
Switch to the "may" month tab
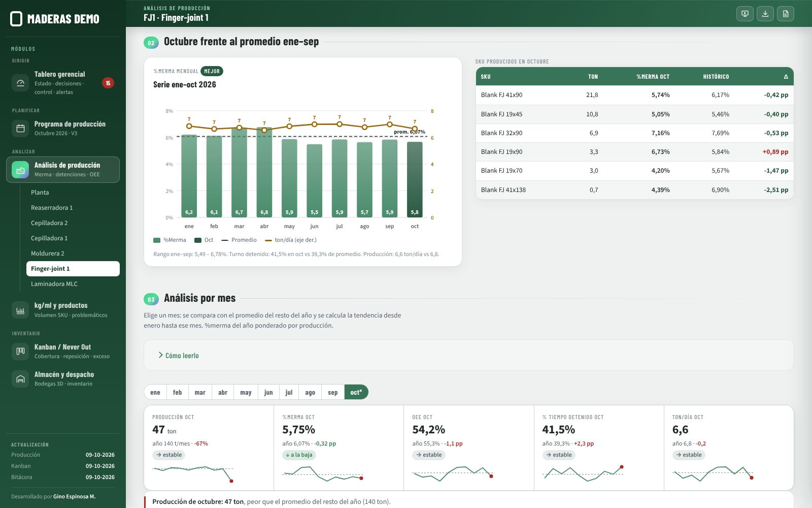point(246,392)
